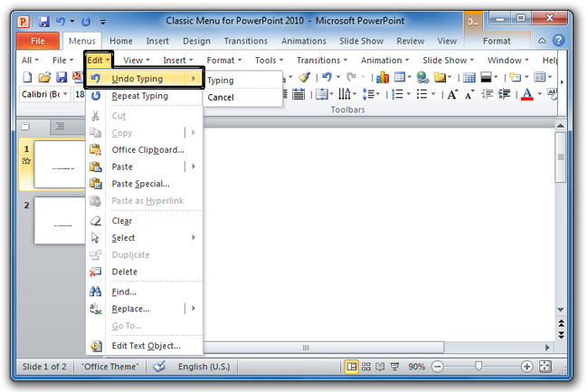Screen dimensions: 588x392
Task: Switch to Slide Sorter view
Action: [x=366, y=367]
